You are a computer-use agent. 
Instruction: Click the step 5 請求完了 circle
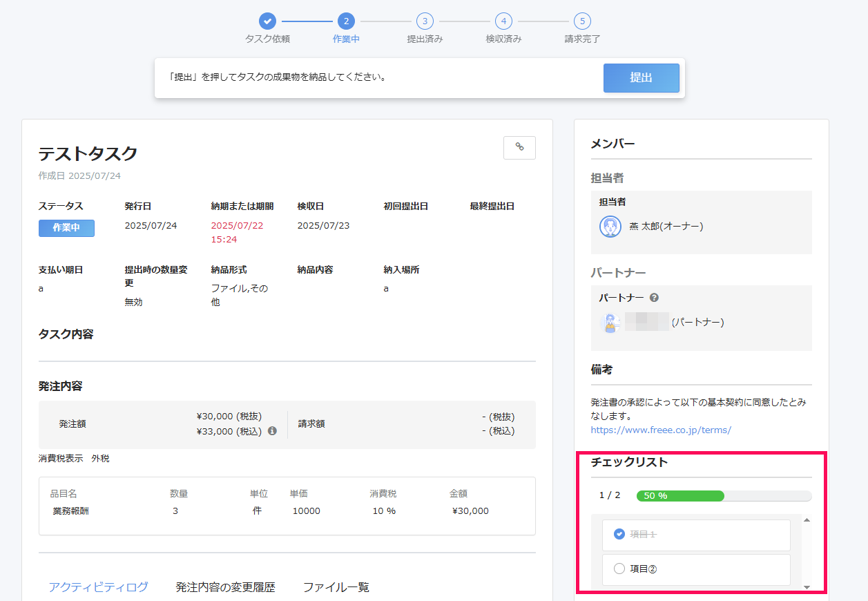point(582,21)
